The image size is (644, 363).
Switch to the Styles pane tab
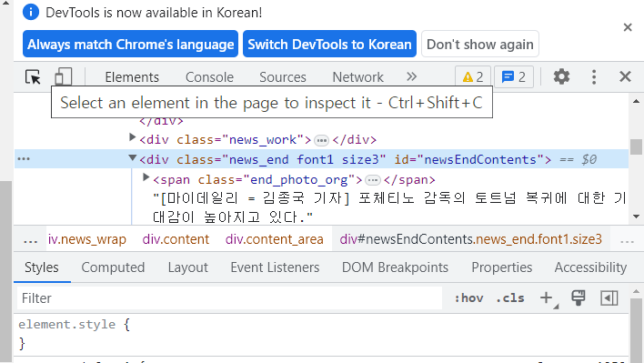tap(42, 267)
